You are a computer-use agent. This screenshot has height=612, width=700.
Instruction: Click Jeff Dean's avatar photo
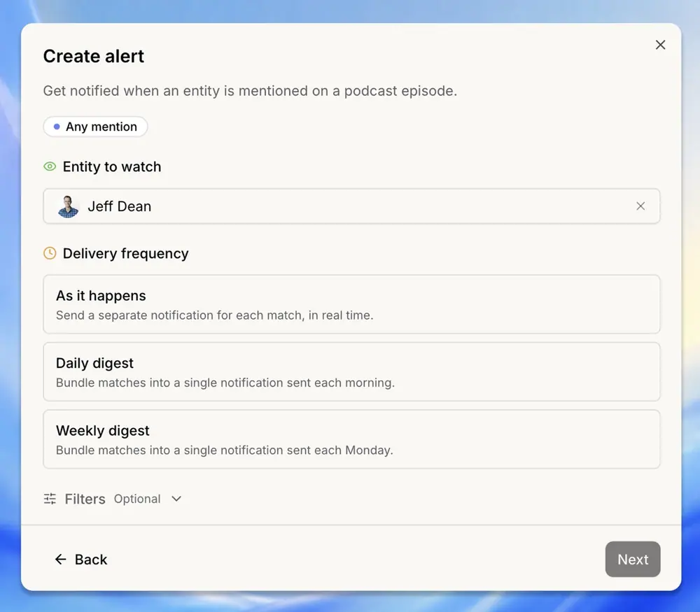click(68, 206)
